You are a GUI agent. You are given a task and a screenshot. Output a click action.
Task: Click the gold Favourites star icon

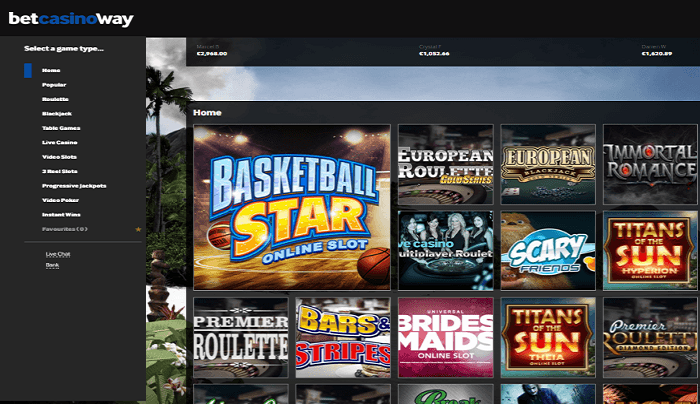click(138, 229)
